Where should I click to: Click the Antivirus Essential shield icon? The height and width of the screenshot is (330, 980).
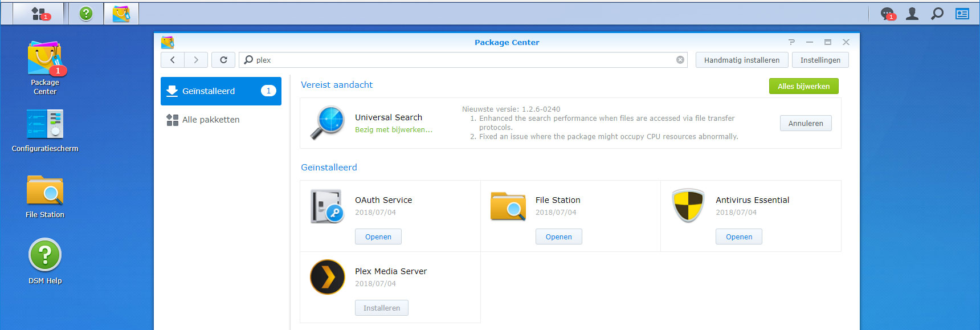(x=688, y=206)
